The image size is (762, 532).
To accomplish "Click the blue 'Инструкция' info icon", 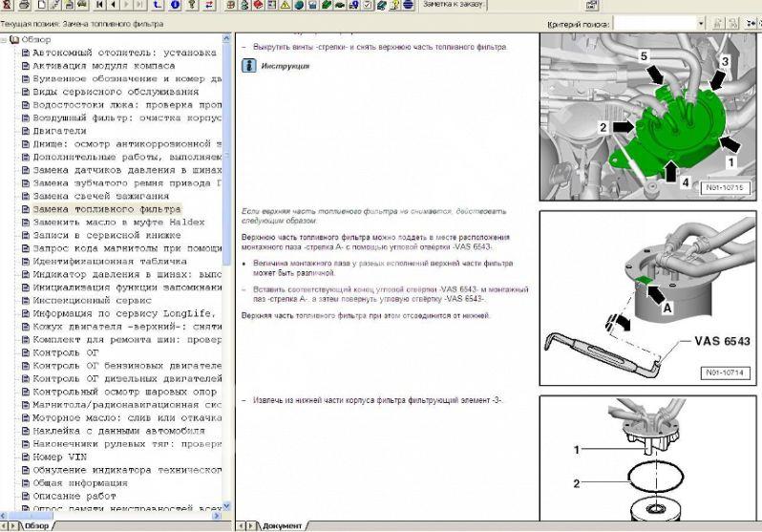I will 247,67.
